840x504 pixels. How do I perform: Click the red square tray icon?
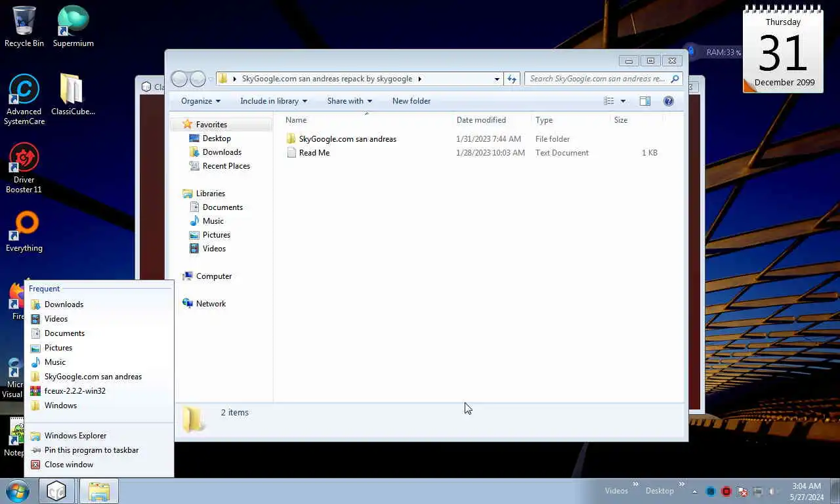pyautogui.click(x=726, y=492)
